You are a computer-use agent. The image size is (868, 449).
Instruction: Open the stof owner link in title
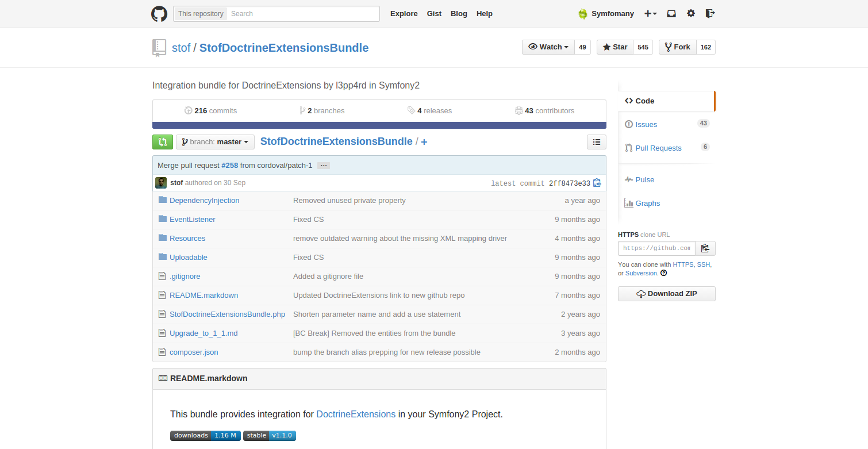[x=181, y=48]
